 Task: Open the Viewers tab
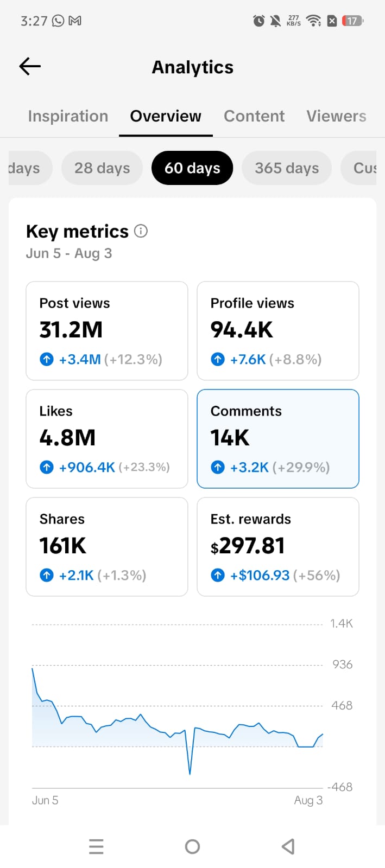(x=336, y=116)
